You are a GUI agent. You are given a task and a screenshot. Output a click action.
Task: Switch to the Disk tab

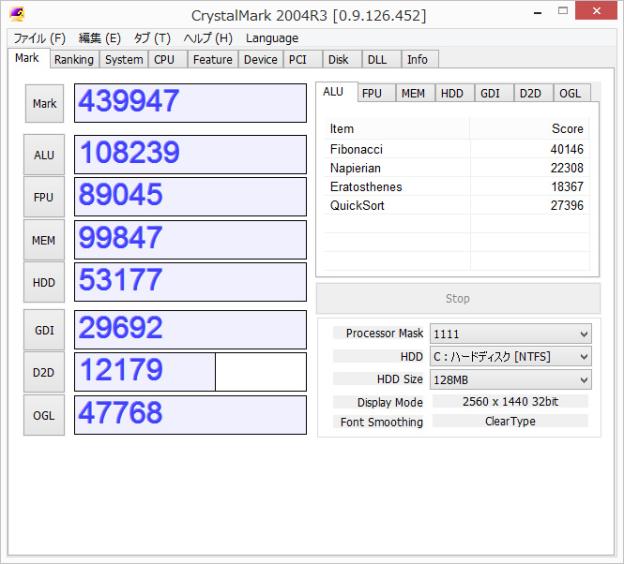pos(342,59)
